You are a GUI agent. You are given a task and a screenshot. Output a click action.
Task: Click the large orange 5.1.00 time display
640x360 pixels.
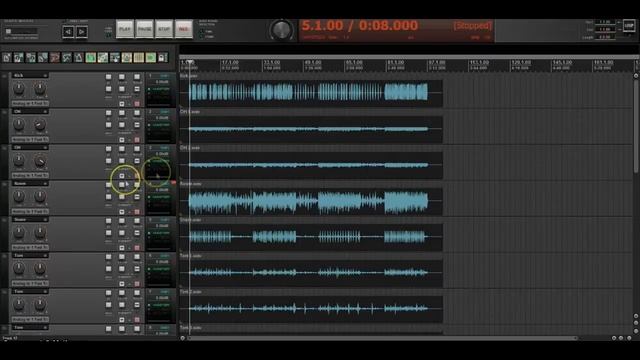360,26
